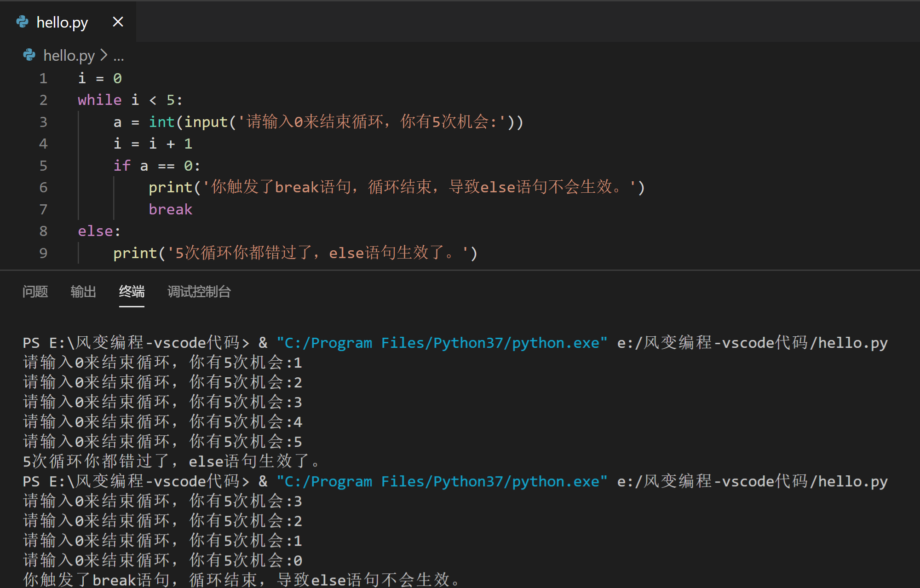The image size is (920, 588).
Task: Click the else keyword on line 8
Action: click(x=95, y=231)
